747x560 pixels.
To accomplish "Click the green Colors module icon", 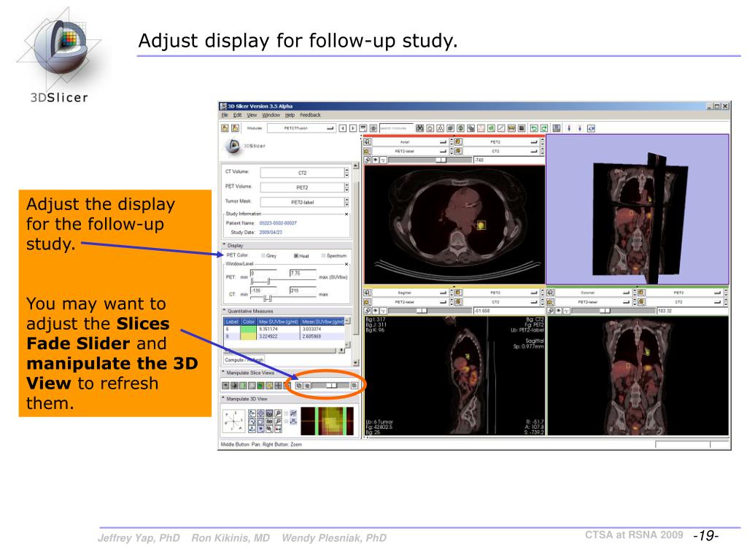I will click(491, 128).
